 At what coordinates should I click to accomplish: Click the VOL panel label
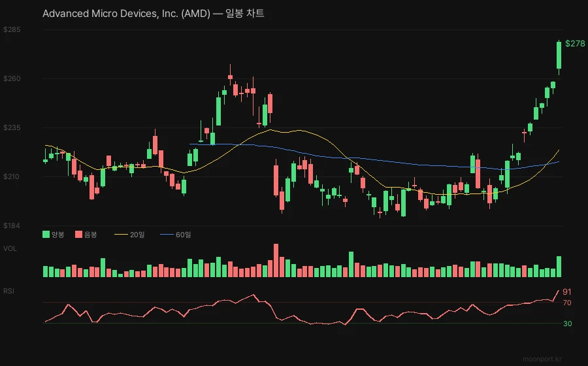click(x=10, y=248)
